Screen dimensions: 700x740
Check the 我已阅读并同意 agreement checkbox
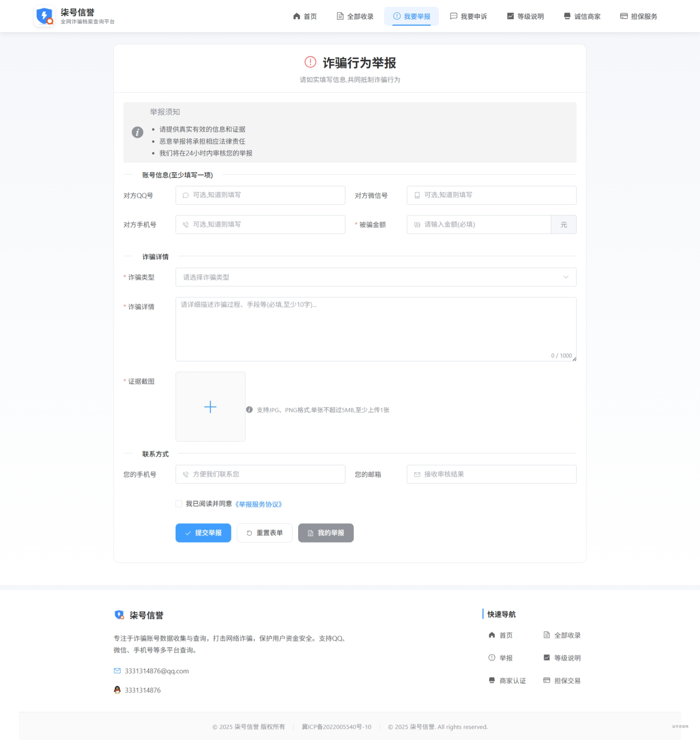(x=179, y=504)
